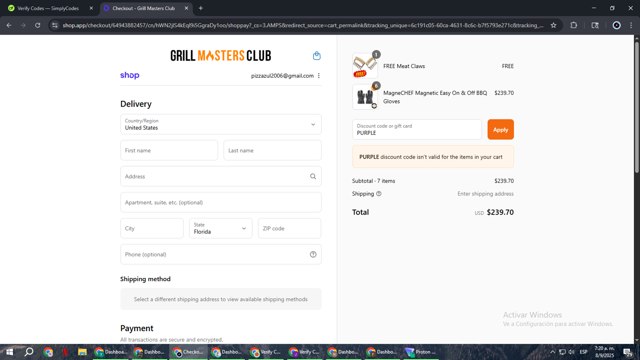This screenshot has height=360, width=640.
Task: Apply the discount code
Action: 500,130
